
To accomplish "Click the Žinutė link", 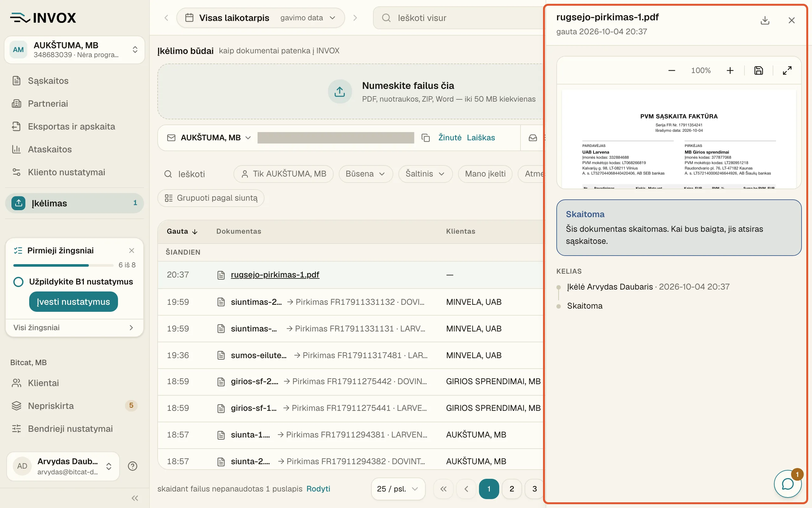I will click(x=450, y=138).
